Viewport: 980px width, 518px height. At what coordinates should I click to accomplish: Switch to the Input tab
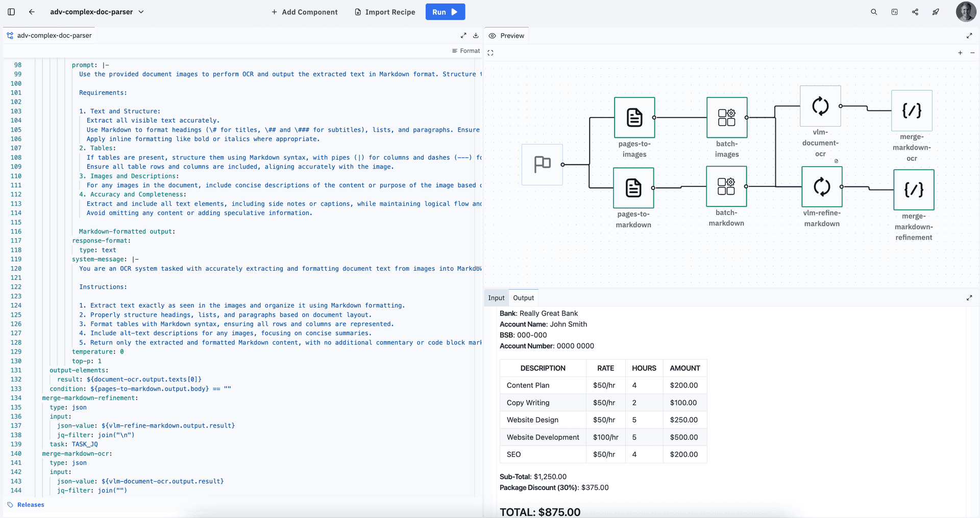pyautogui.click(x=496, y=297)
